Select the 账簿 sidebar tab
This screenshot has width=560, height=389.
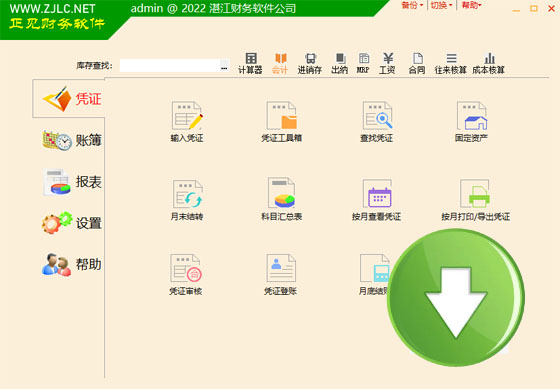(71, 140)
